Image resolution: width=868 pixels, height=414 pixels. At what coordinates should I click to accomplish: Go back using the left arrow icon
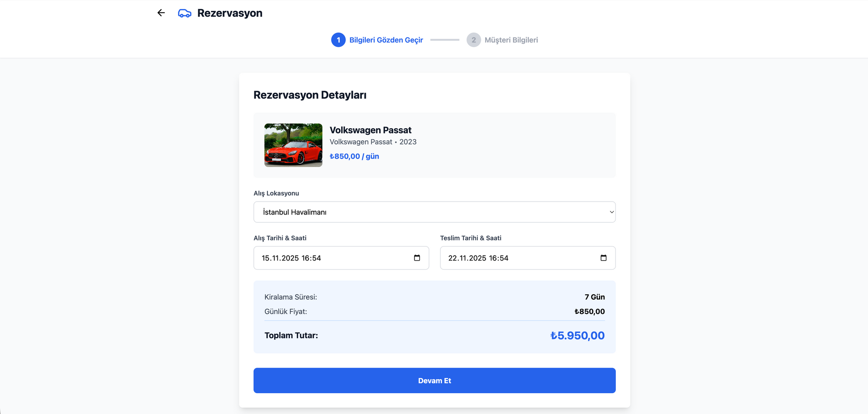point(161,13)
